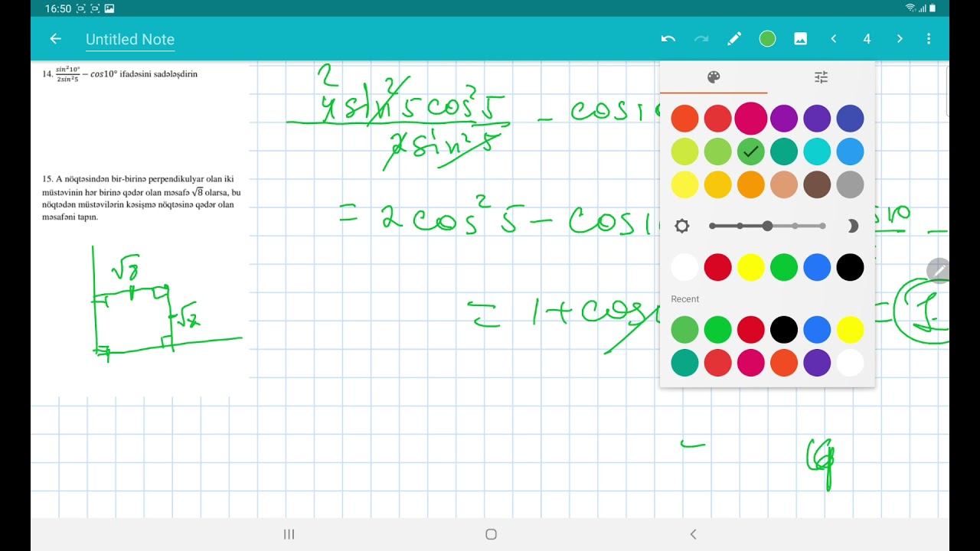Tap the floating pencil button at right edge
The image size is (980, 551).
939,270
